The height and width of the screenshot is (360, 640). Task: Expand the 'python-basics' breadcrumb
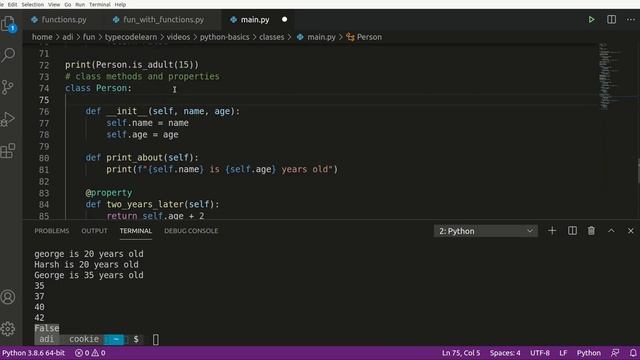pyautogui.click(x=224, y=37)
